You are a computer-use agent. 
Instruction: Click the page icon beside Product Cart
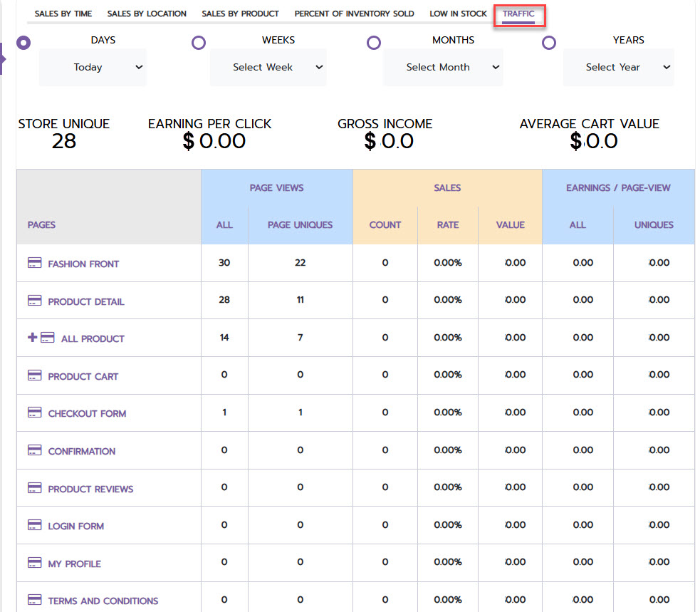point(34,375)
